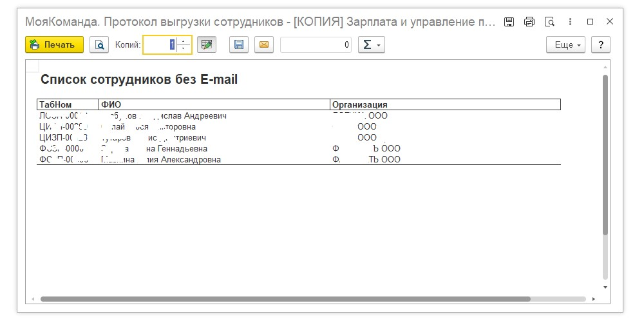Click the title bar preview icon
Image resolution: width=644 pixels, height=330 pixels.
point(549,21)
